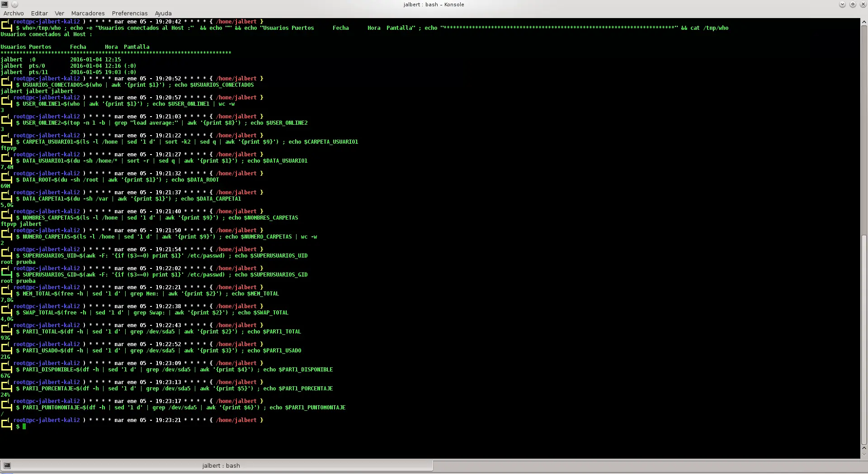The image size is (868, 474).
Task: Click the PART1_PUNTOMONTAJE command line
Action: [181, 408]
